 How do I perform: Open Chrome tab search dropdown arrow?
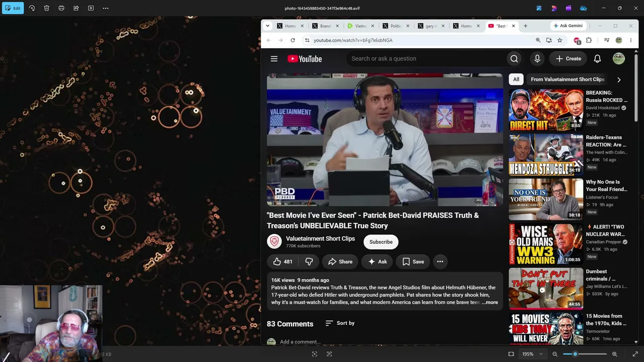click(268, 26)
